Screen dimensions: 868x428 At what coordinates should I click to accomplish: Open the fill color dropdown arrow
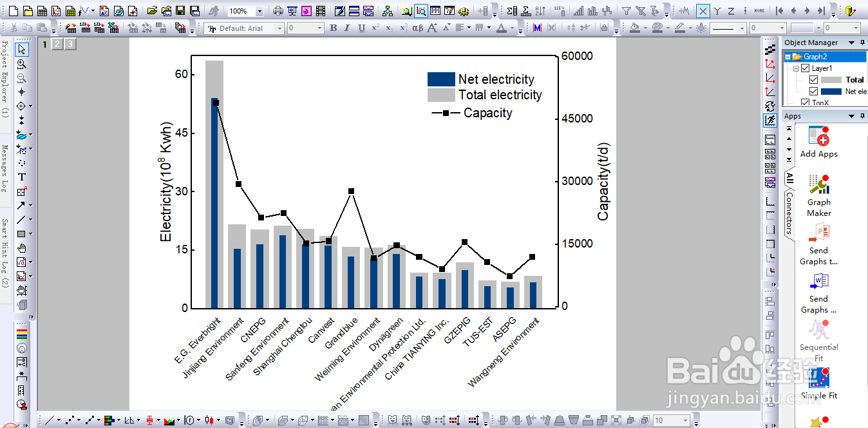click(644, 28)
